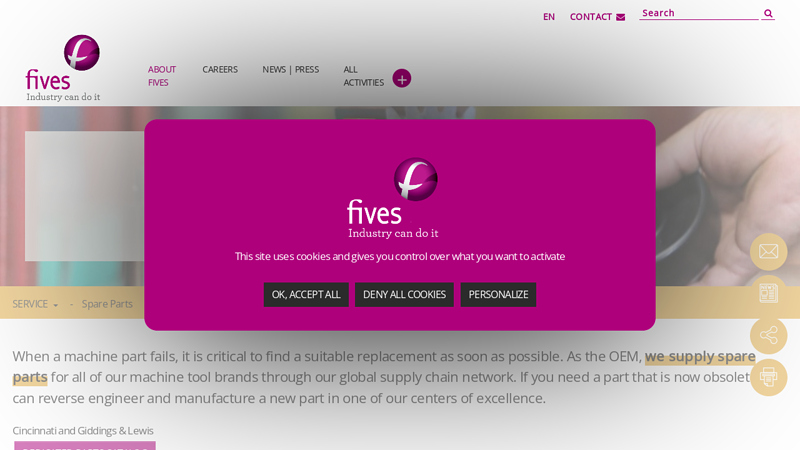Click the Spare Parts breadcrumb link
The image size is (800, 450).
[107, 304]
